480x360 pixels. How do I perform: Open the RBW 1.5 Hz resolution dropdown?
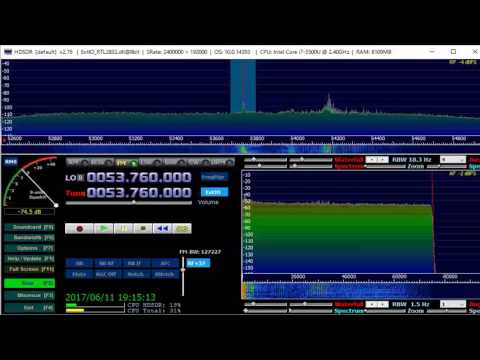click(377, 304)
